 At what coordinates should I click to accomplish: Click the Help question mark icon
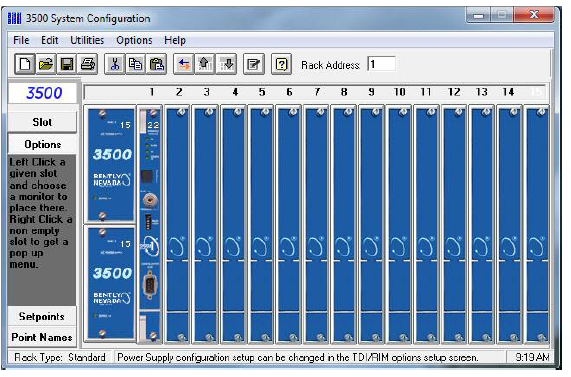pos(281,64)
